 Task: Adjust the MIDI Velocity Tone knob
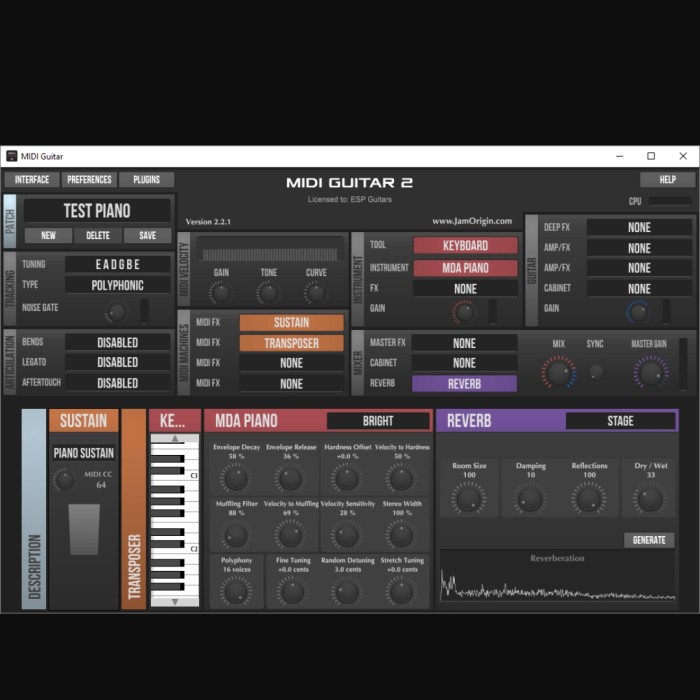(268, 293)
